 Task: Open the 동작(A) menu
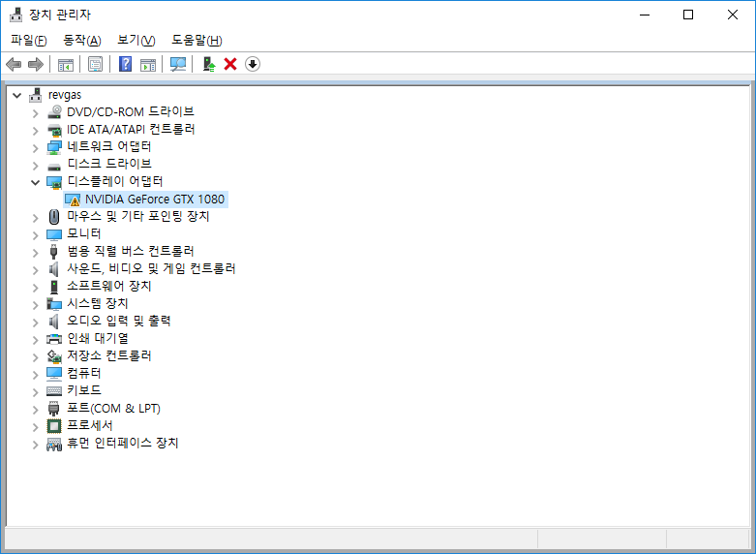tap(82, 40)
